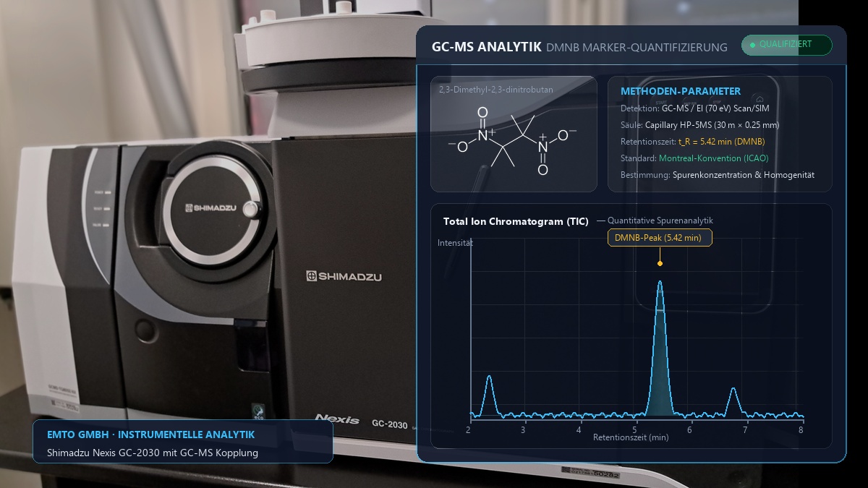Click the EMTO GMBH · INSTRUMENTELLE ANALYTIK caption
Screen dimensions: 868x488
(150, 435)
